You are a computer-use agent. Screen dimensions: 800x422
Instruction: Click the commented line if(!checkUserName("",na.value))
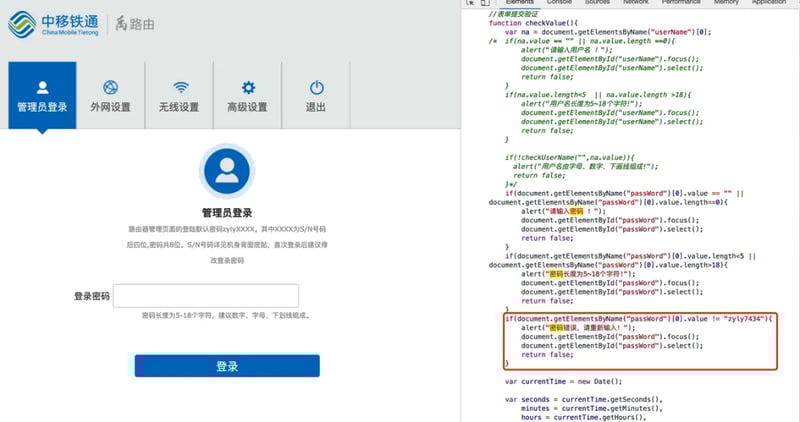tap(570, 158)
